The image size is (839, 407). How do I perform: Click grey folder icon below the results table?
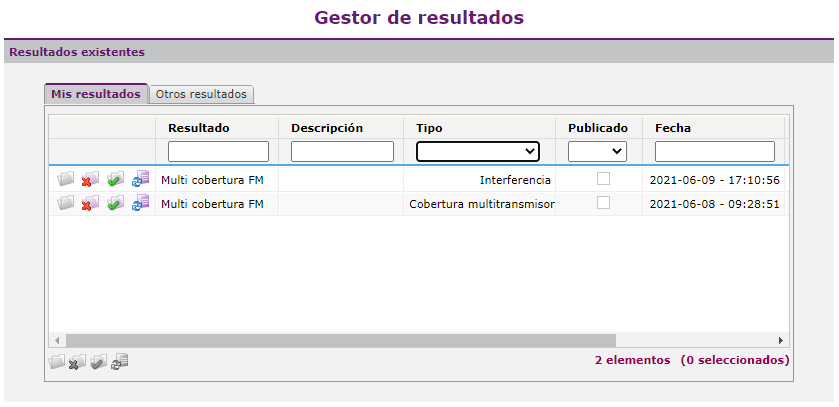pos(56,362)
